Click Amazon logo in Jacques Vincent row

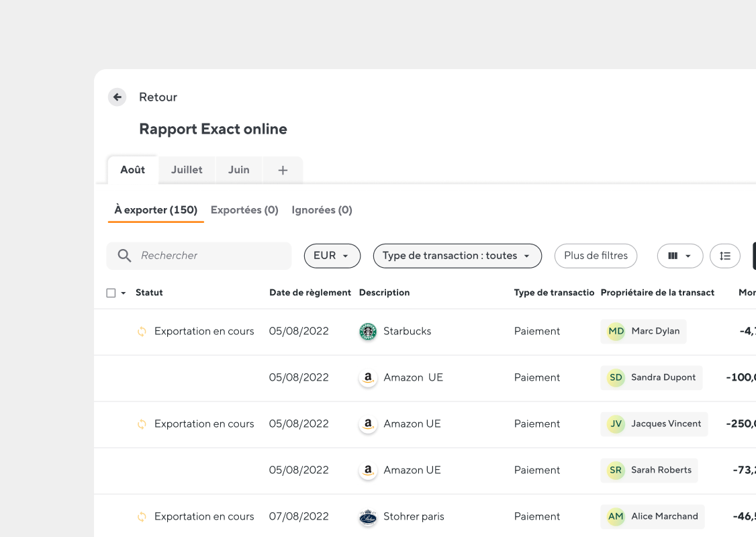(x=368, y=424)
